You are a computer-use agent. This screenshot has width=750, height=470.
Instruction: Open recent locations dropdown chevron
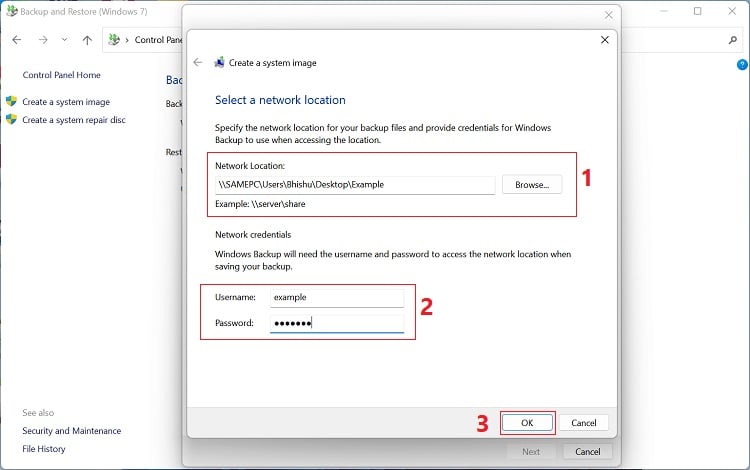pyautogui.click(x=64, y=40)
